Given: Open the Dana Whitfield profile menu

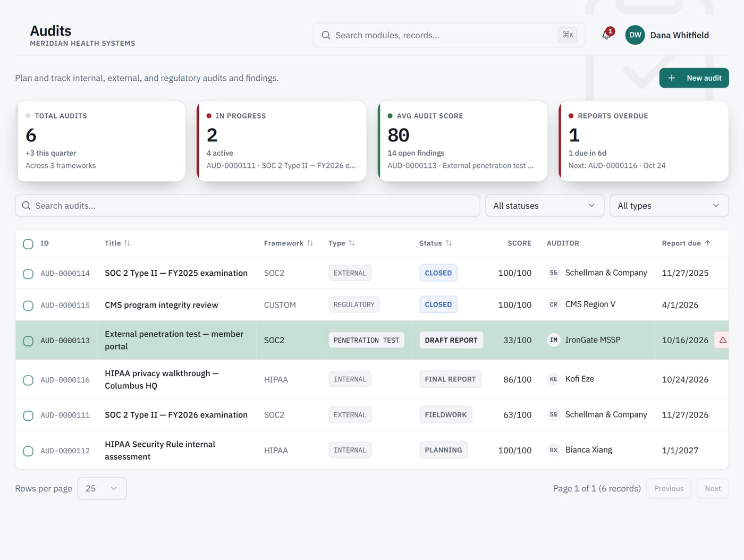Looking at the screenshot, I should (667, 35).
